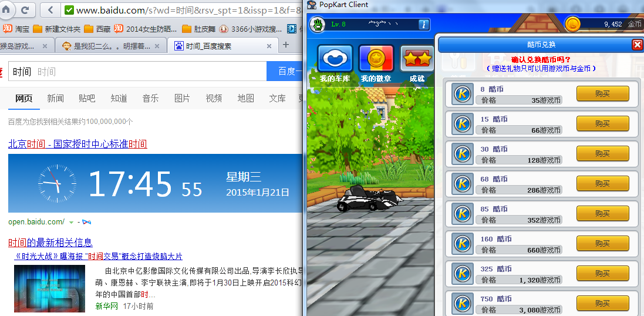Close the 是我犯二么 tab
Image resolution: width=644 pixels, height=316 pixels.
(x=157, y=46)
